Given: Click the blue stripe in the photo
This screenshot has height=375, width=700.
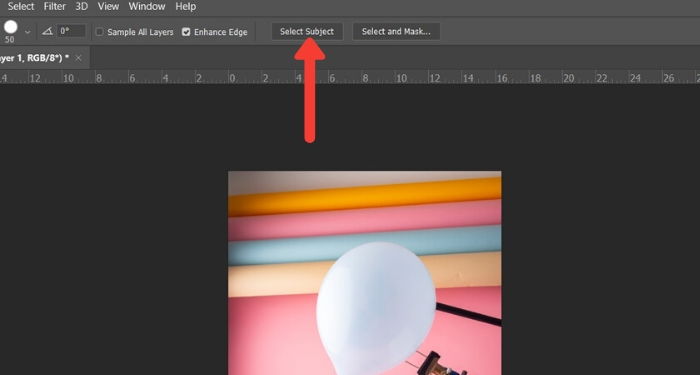Looking at the screenshot, I should [x=365, y=245].
